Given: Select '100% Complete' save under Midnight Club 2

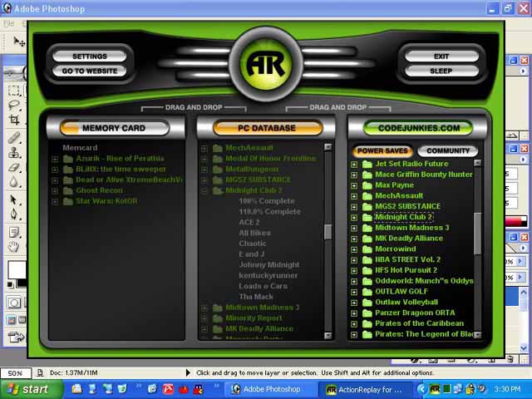Looking at the screenshot, I should click(x=267, y=201).
